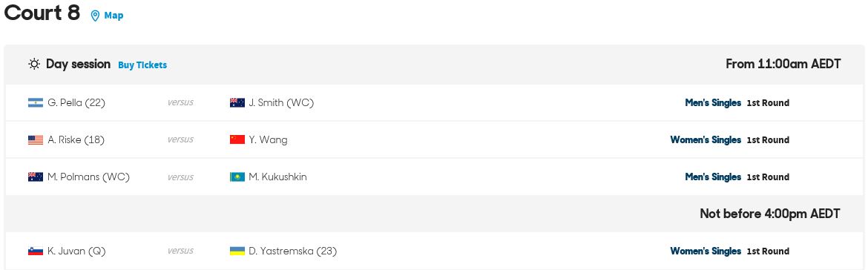Viewport: 868px width, 270px height.
Task: Open player D. Yastremska (23)
Action: (292, 251)
